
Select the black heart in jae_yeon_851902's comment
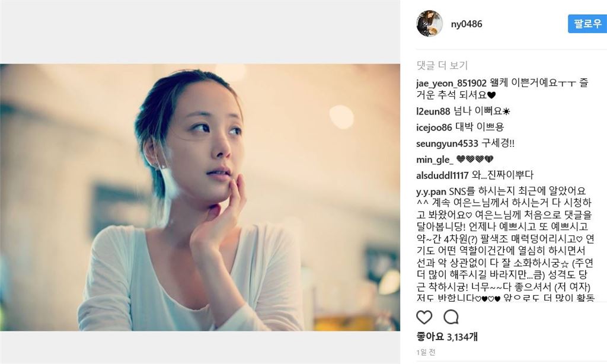491,95
